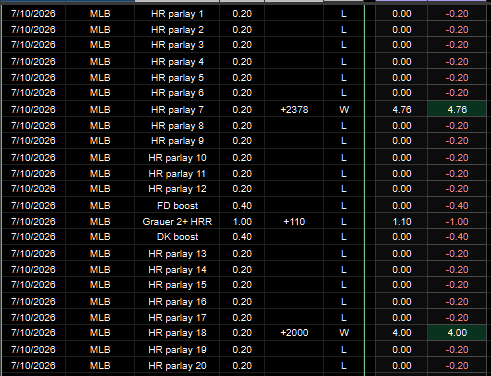This screenshot has height=376, width=491.
Task: Select the 'DK boost' cell
Action: click(x=177, y=237)
